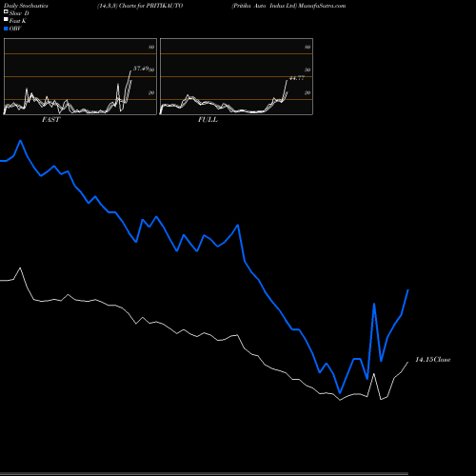
Task: Click the 50 level label in FULL chart
Action: [307, 69]
